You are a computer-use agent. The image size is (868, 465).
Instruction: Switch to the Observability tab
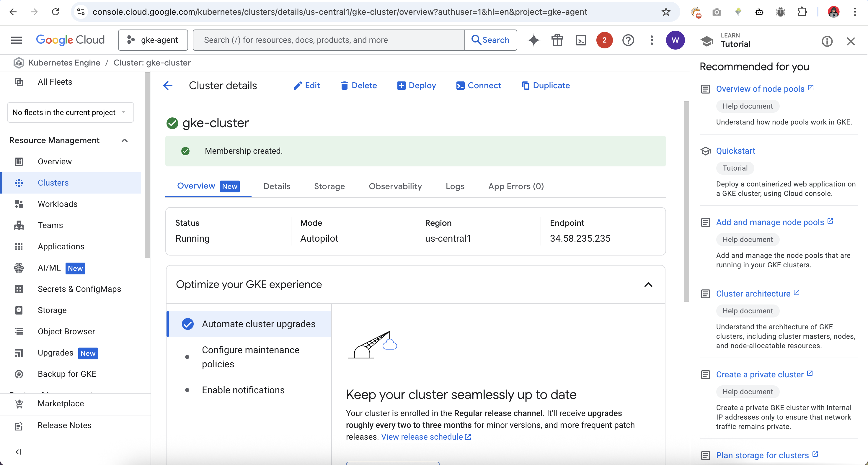coord(395,186)
